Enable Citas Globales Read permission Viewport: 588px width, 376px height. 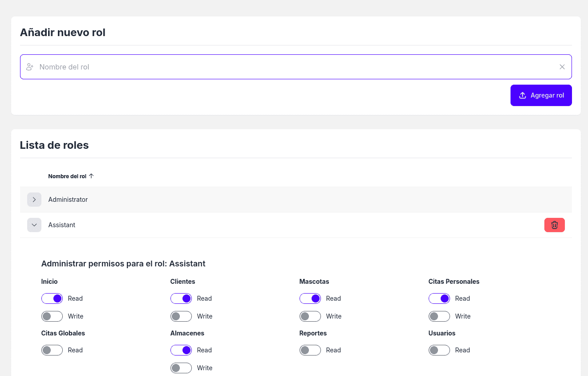[x=52, y=350]
